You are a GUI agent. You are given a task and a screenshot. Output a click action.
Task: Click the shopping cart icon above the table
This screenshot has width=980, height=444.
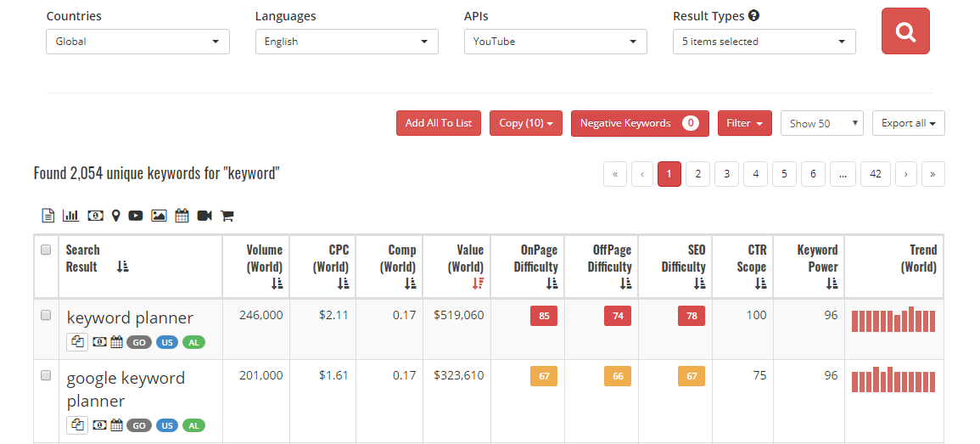click(x=227, y=216)
